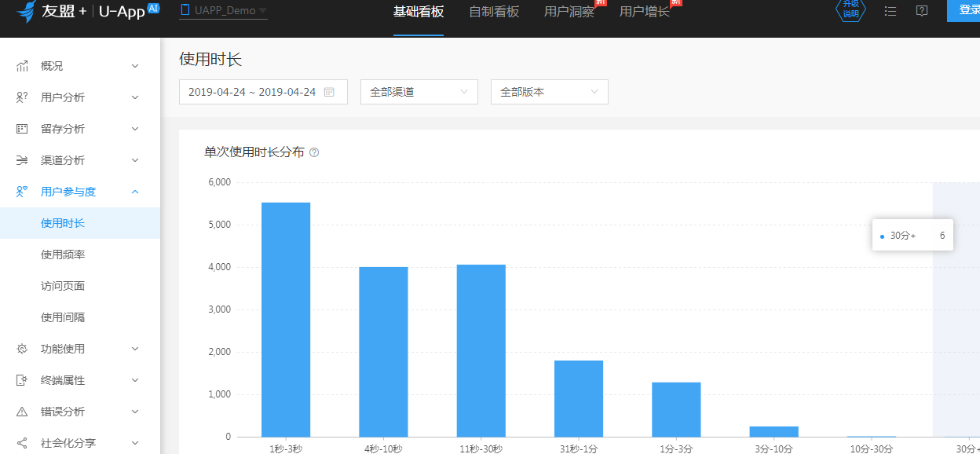
Task: Click the 社会化分享 share icon
Action: [x=23, y=443]
